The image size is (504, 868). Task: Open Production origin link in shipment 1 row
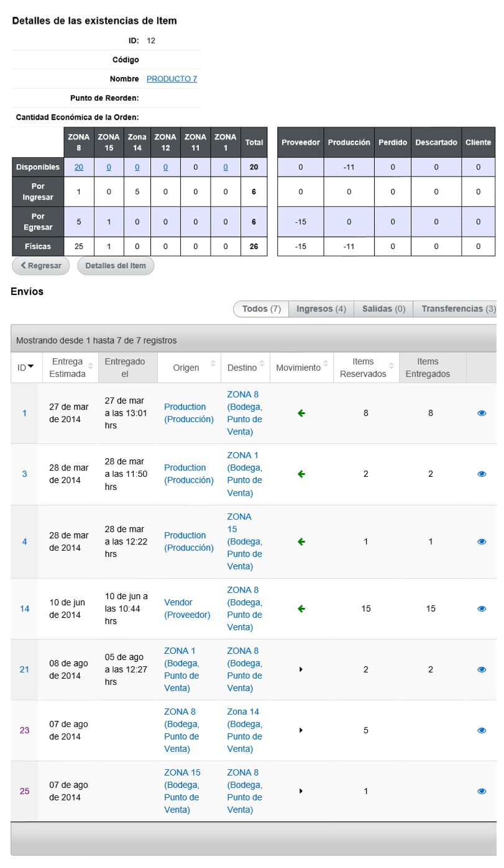[189, 413]
